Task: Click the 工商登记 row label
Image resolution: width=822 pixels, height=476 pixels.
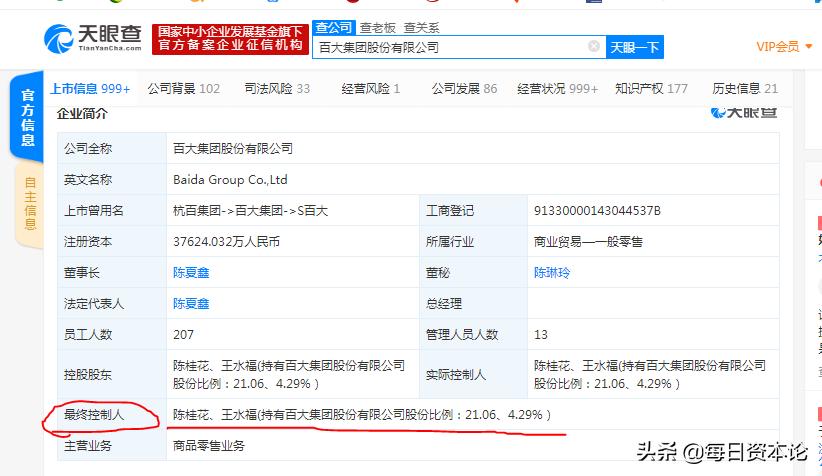Action: [450, 211]
